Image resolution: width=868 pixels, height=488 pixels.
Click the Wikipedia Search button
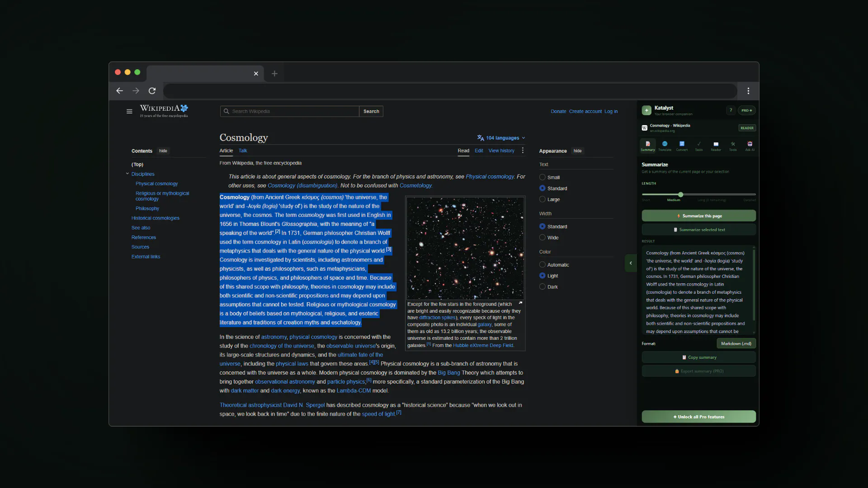coord(371,111)
